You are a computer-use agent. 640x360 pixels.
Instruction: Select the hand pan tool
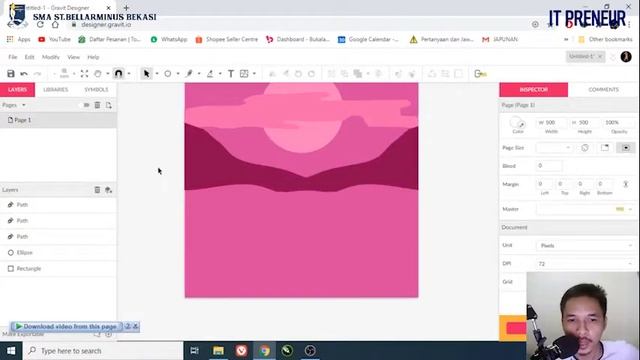(x=98, y=74)
